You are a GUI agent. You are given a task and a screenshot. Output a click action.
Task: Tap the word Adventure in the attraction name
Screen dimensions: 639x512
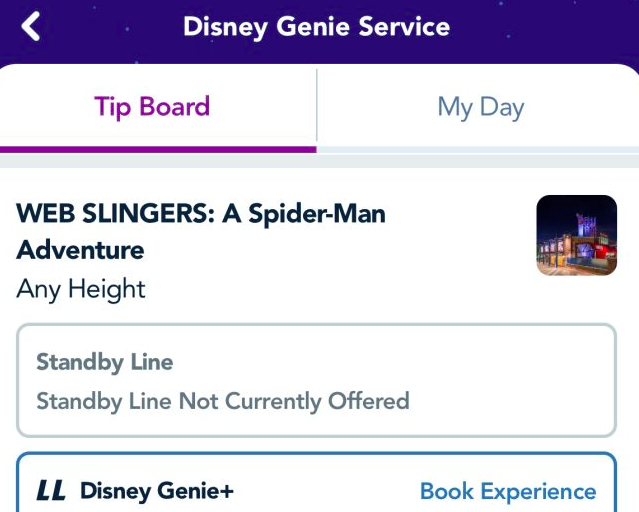81,250
